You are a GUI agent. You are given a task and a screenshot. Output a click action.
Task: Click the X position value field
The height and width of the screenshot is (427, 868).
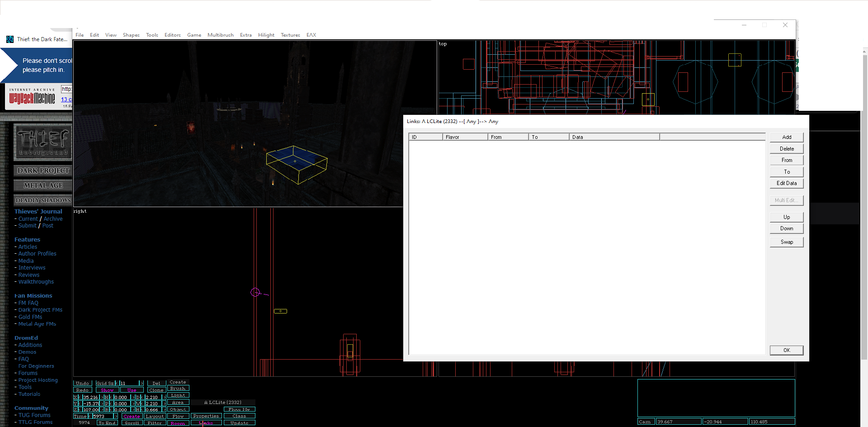90,397
